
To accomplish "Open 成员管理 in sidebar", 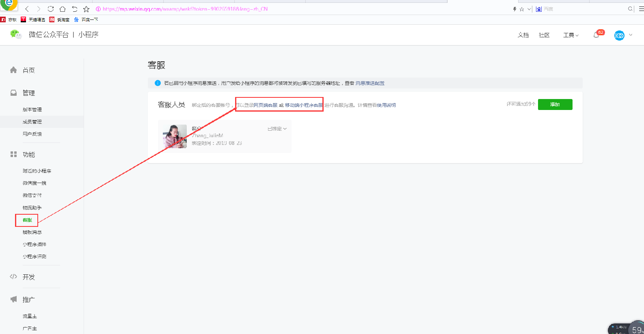I will [x=32, y=122].
